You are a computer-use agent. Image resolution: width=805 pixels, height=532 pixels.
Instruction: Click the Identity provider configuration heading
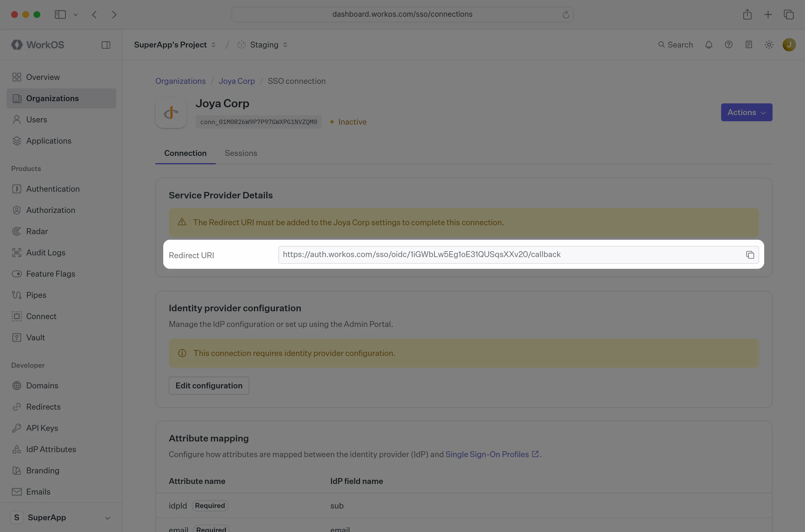pos(235,308)
